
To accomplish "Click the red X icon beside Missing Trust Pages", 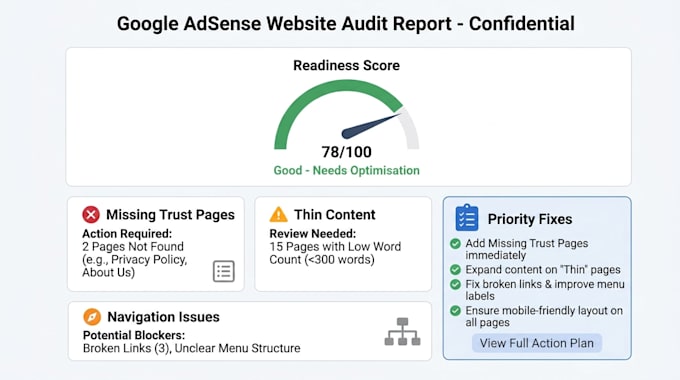I will [91, 214].
